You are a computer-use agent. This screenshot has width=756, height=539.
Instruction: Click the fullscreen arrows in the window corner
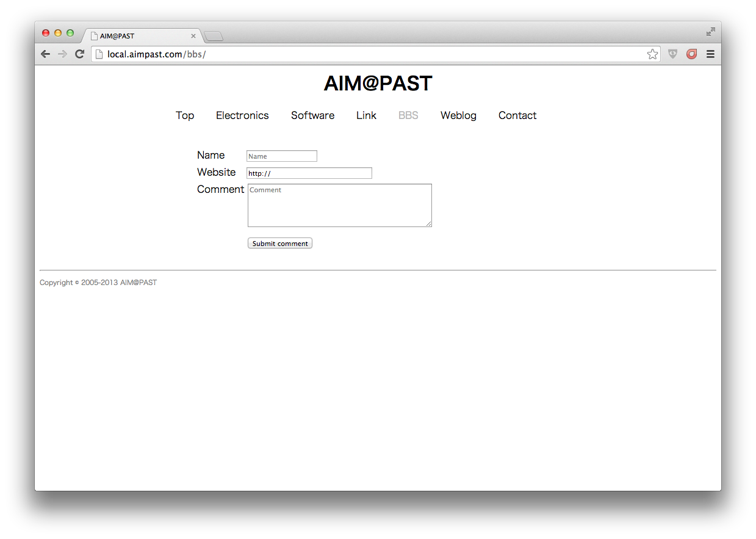[710, 32]
